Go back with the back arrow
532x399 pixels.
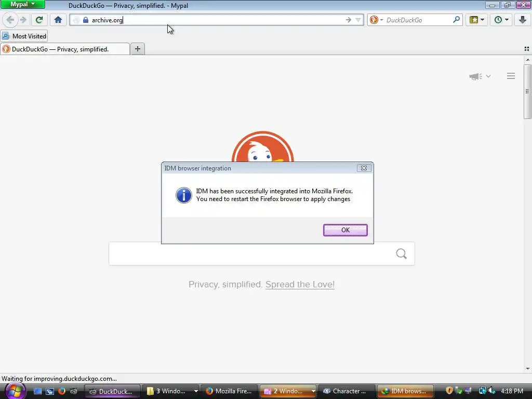tap(10, 20)
